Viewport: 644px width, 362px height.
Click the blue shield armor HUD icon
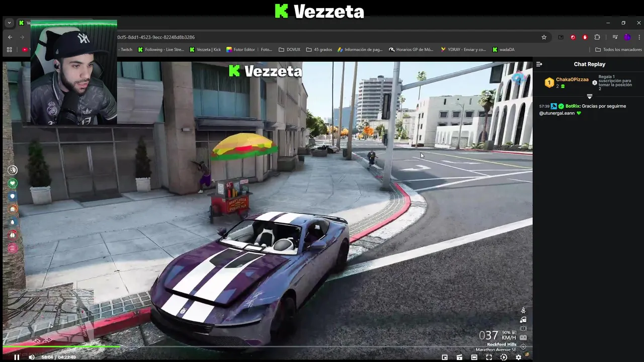point(13,196)
